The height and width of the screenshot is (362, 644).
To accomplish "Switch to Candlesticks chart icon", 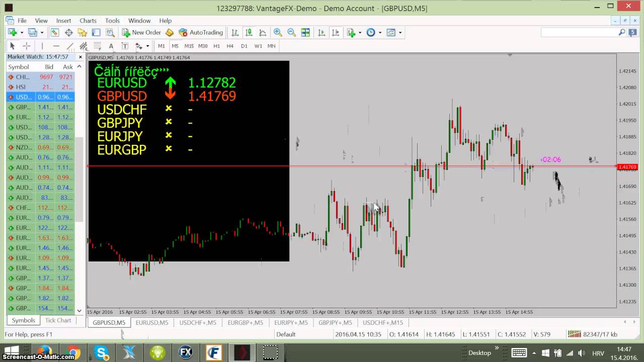I will tap(249, 32).
